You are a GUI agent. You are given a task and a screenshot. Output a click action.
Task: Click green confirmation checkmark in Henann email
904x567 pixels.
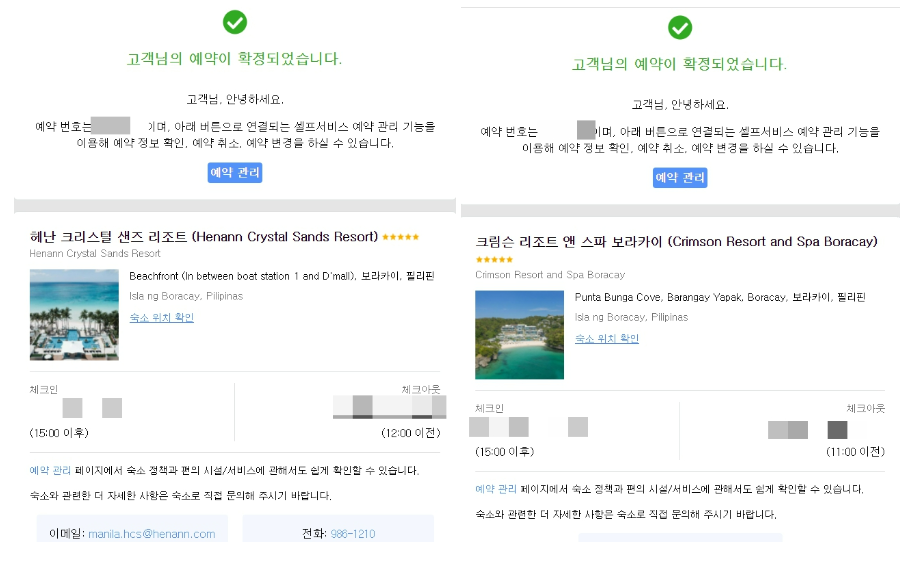[235, 22]
